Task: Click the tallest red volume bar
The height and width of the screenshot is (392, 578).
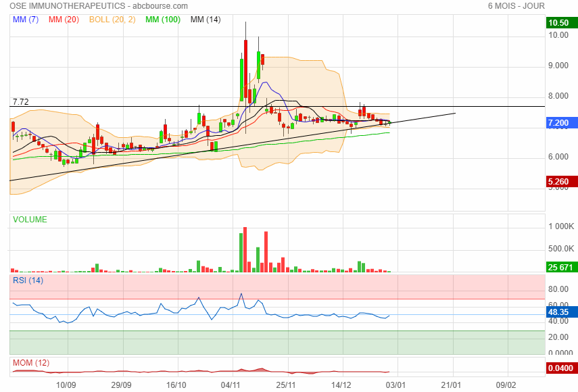Action: 245,250
